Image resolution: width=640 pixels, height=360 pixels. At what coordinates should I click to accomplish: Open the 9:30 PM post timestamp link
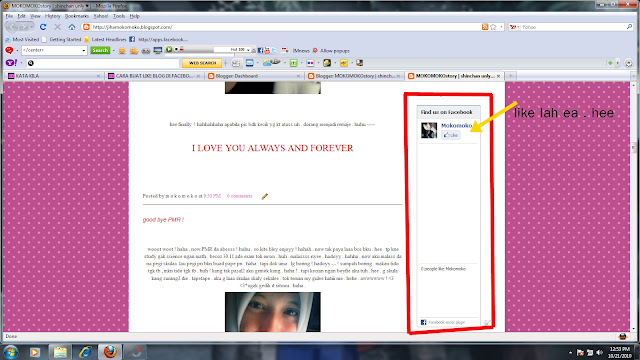click(212, 196)
